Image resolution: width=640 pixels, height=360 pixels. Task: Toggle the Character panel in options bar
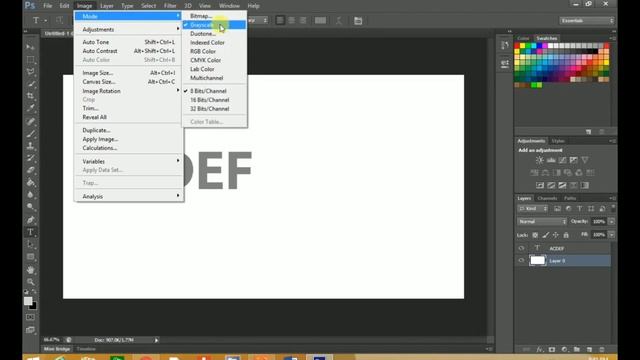click(x=358, y=20)
